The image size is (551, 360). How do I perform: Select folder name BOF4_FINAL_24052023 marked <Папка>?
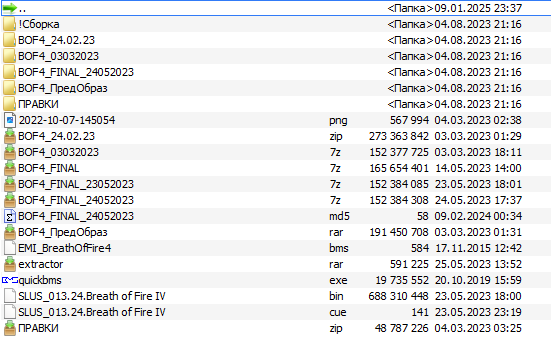coord(76,72)
